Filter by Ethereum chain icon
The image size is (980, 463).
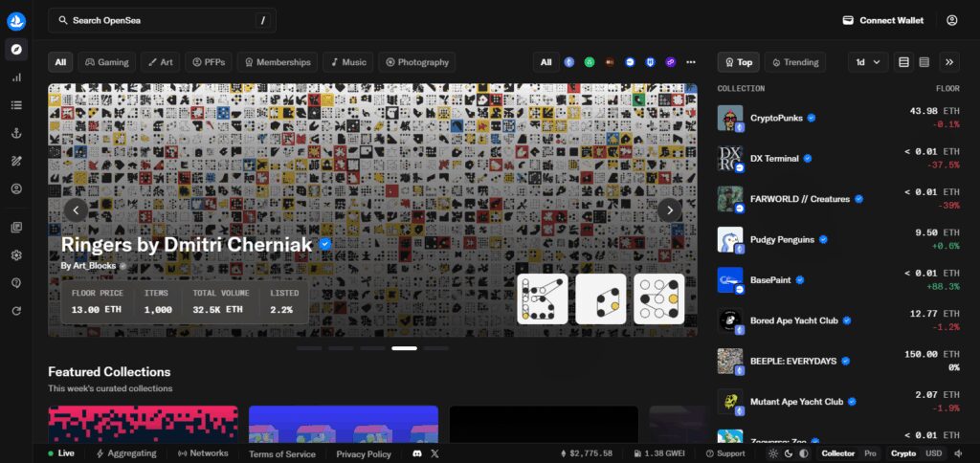point(568,62)
